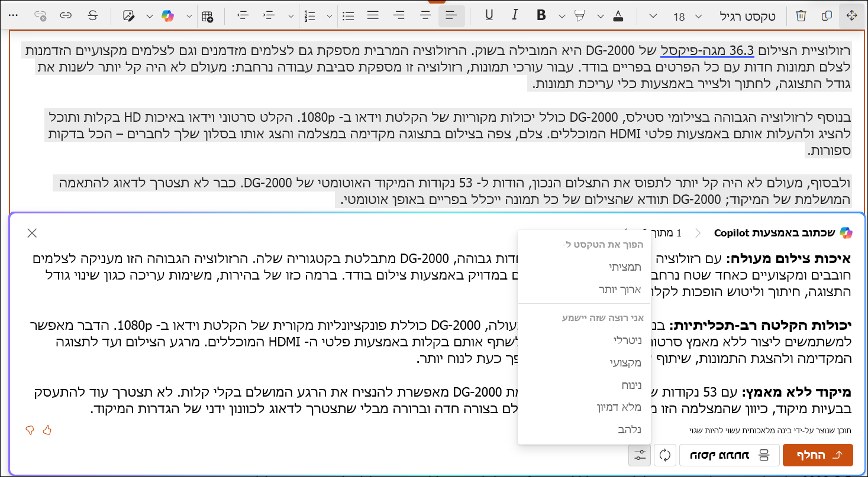Click the שכתוב באמצעות Copilot title
This screenshot has height=477, width=868.
(775, 233)
